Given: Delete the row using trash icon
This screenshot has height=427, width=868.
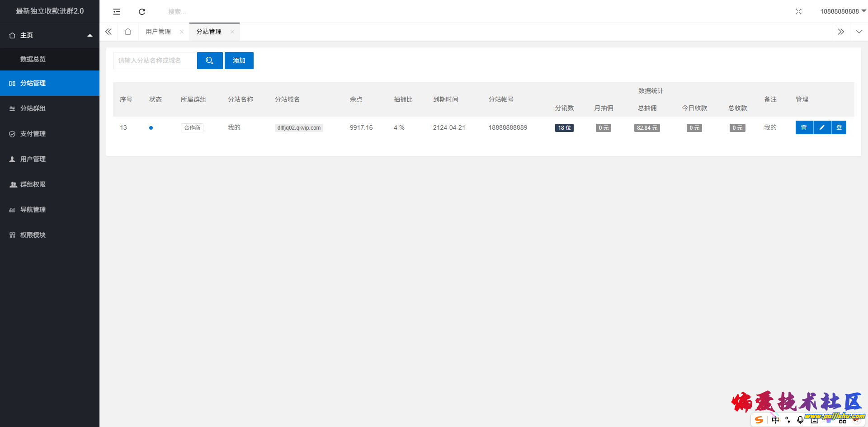Looking at the screenshot, I should pyautogui.click(x=804, y=127).
